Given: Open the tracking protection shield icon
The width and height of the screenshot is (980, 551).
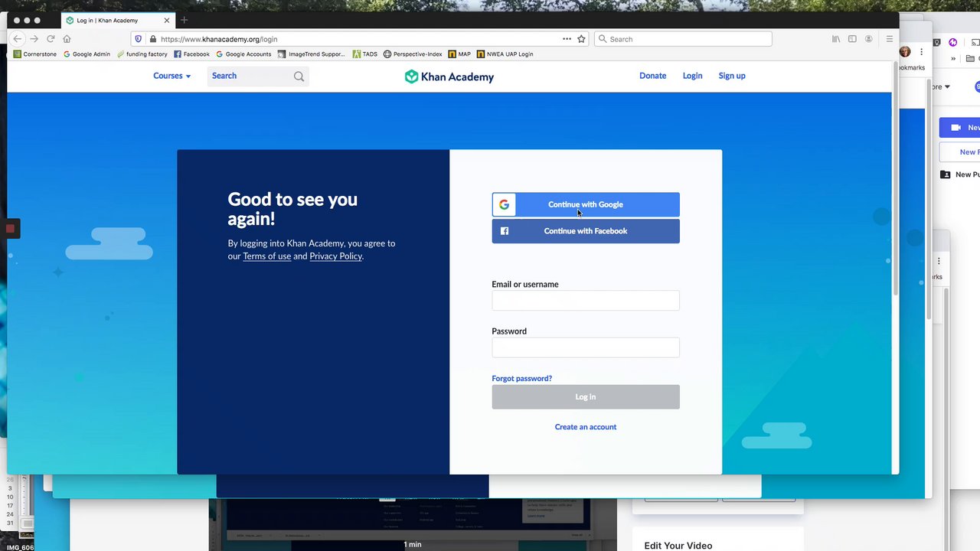Looking at the screenshot, I should pyautogui.click(x=138, y=39).
